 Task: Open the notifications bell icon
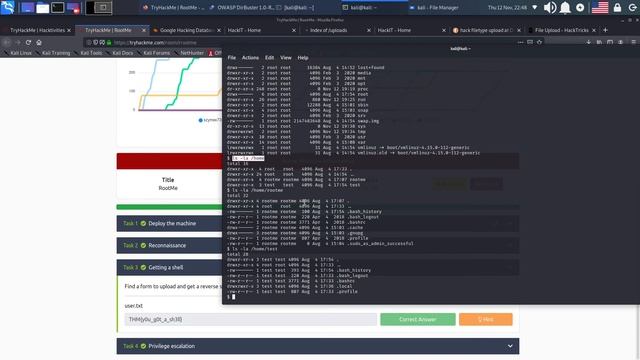click(x=565, y=7)
